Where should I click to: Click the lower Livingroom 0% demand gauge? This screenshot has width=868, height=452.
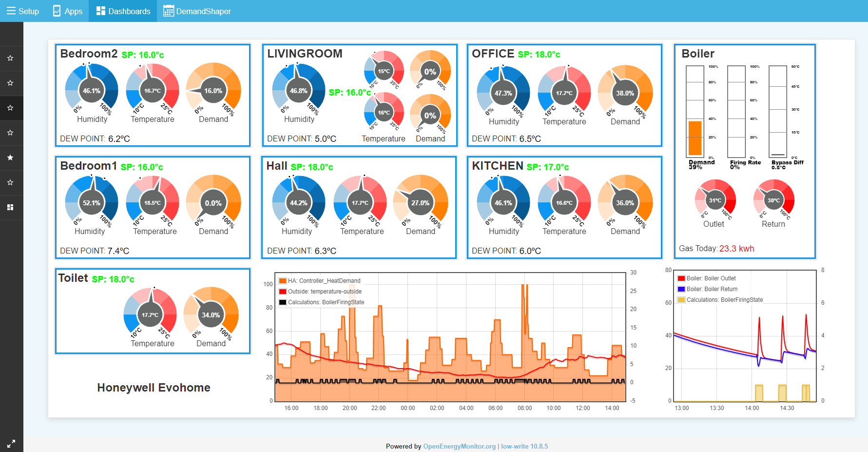point(430,115)
